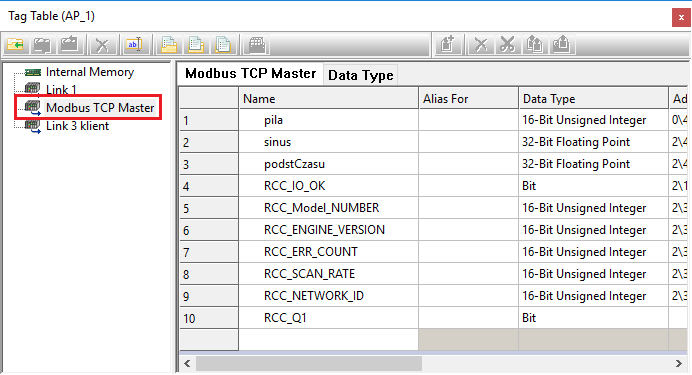Select Modbus TCP Master tree item

100,108
